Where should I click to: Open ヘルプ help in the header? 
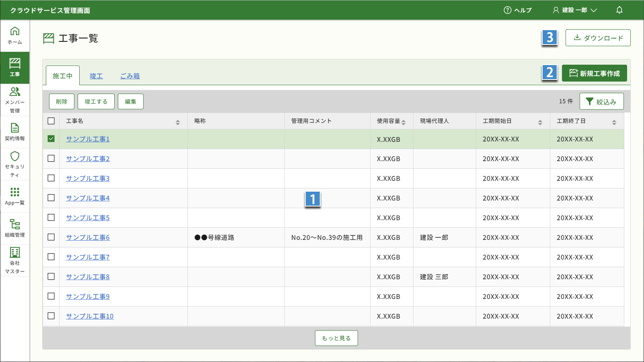(518, 10)
